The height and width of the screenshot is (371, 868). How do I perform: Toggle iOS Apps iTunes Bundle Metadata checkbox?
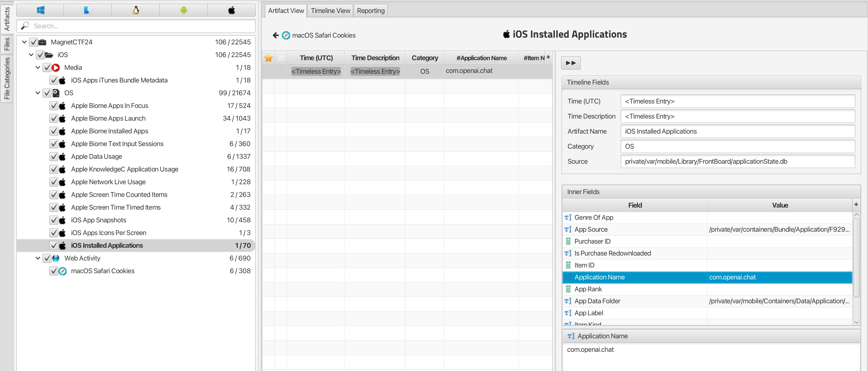click(x=54, y=80)
